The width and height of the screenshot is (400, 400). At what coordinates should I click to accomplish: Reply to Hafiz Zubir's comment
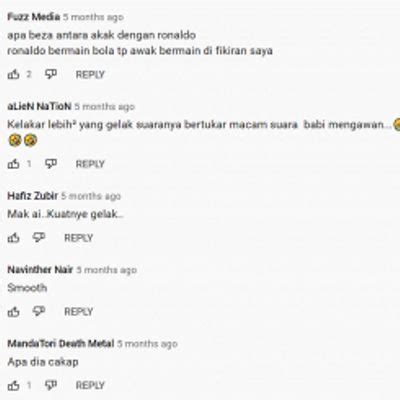[x=78, y=238]
